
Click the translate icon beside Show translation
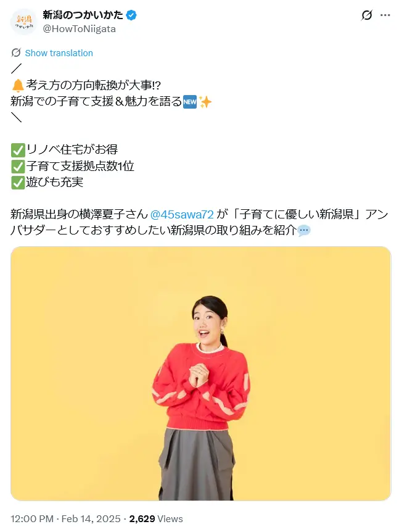[x=16, y=52]
